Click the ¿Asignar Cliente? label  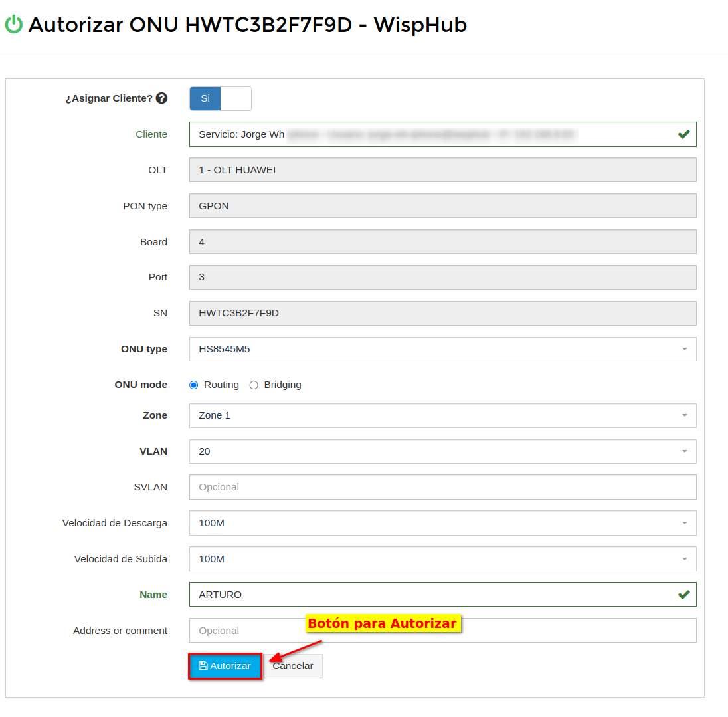tap(109, 98)
